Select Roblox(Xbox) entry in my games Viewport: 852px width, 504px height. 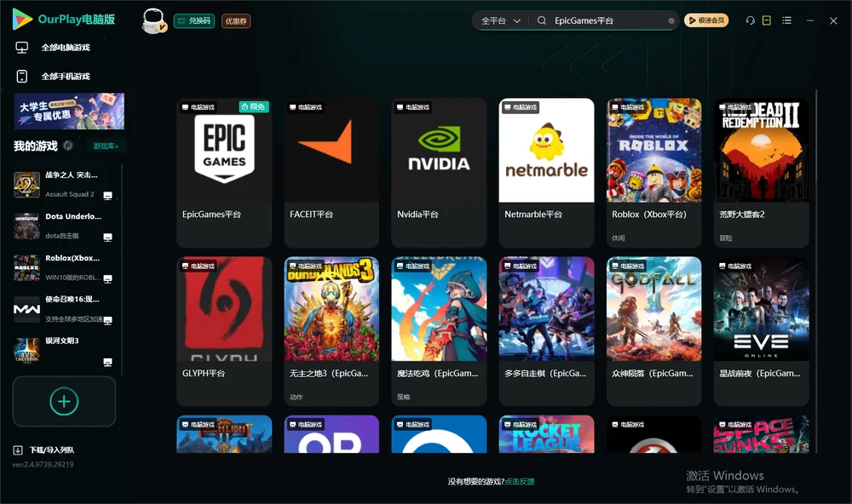coord(64,267)
